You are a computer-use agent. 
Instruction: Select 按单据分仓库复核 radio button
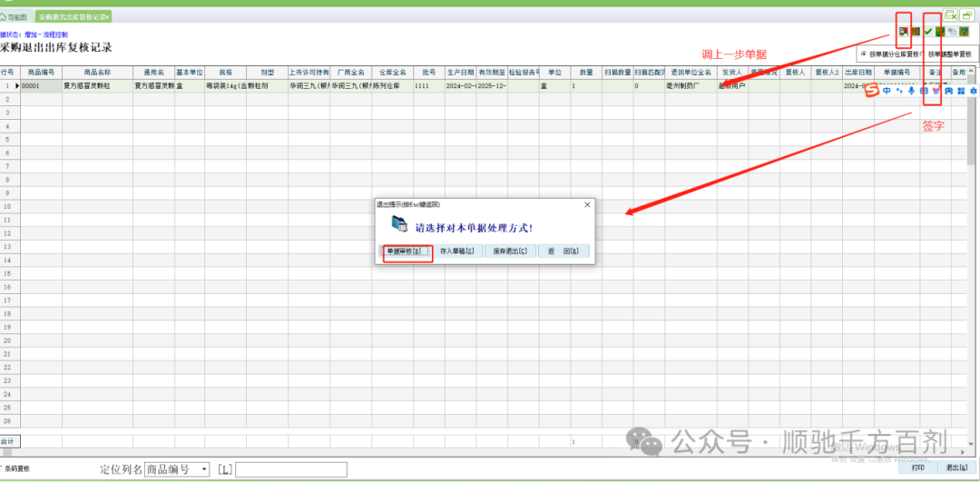point(864,54)
